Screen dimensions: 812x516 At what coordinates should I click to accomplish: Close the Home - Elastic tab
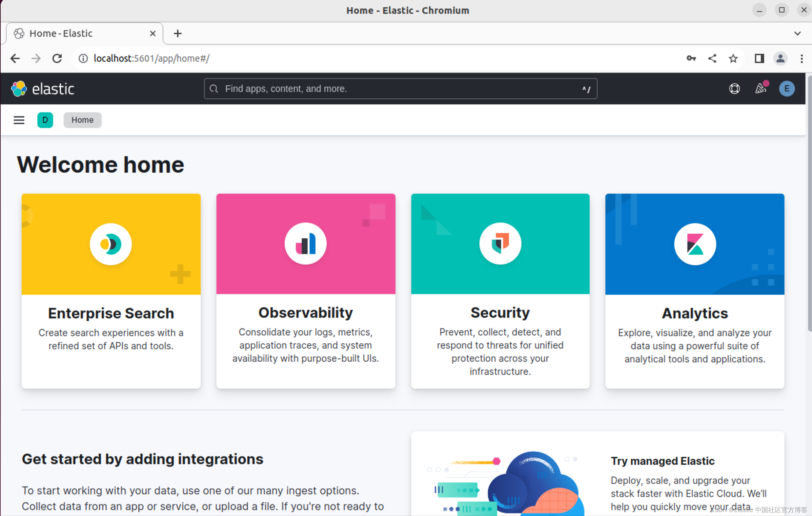(x=153, y=33)
